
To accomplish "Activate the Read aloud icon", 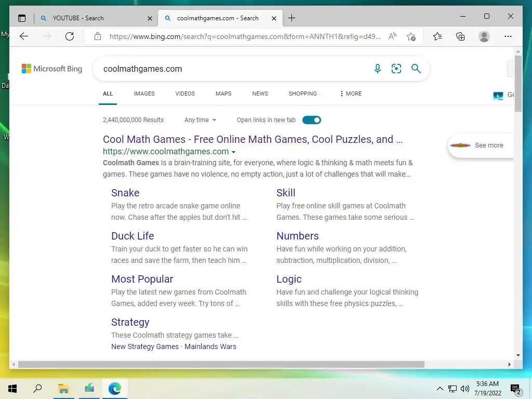I will pos(392,36).
